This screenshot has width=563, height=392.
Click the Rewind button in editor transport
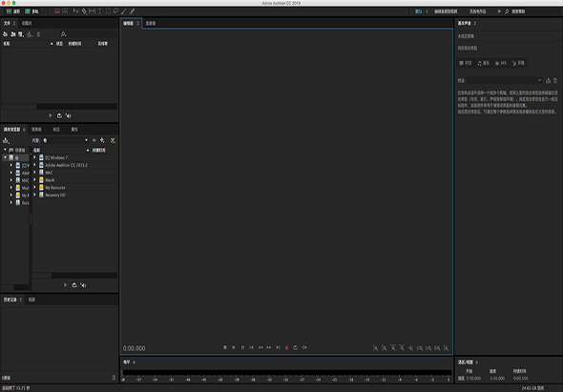tap(261, 347)
